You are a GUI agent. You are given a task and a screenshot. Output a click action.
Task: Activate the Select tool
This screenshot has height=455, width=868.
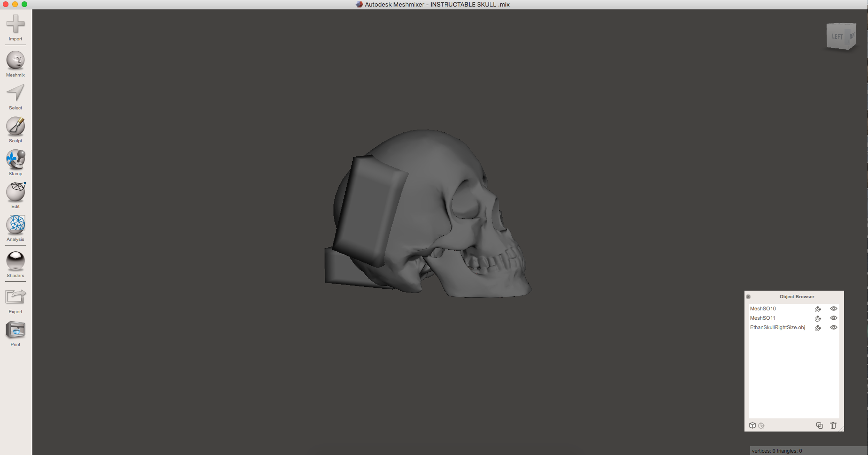pyautogui.click(x=15, y=97)
